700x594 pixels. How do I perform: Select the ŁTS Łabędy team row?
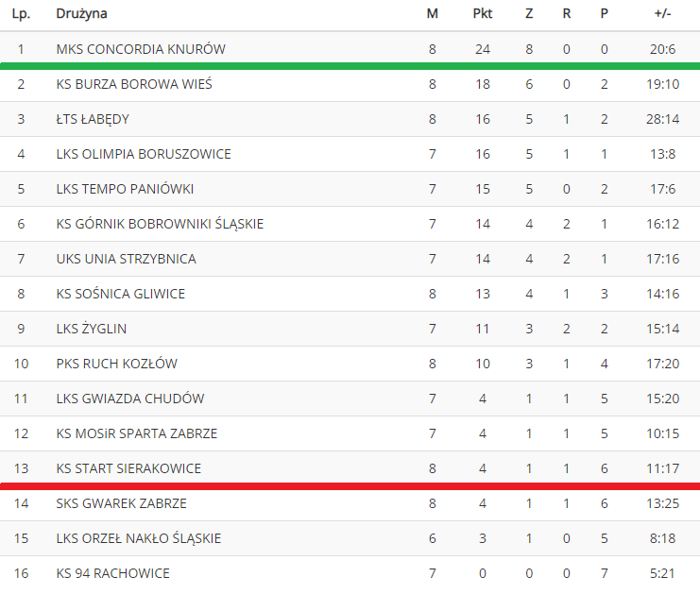click(x=93, y=119)
